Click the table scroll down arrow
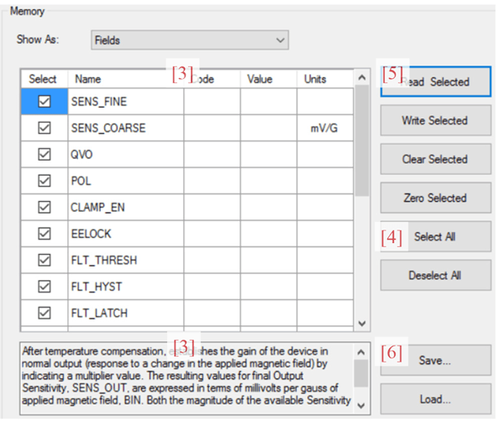The image size is (504, 428). 362,323
